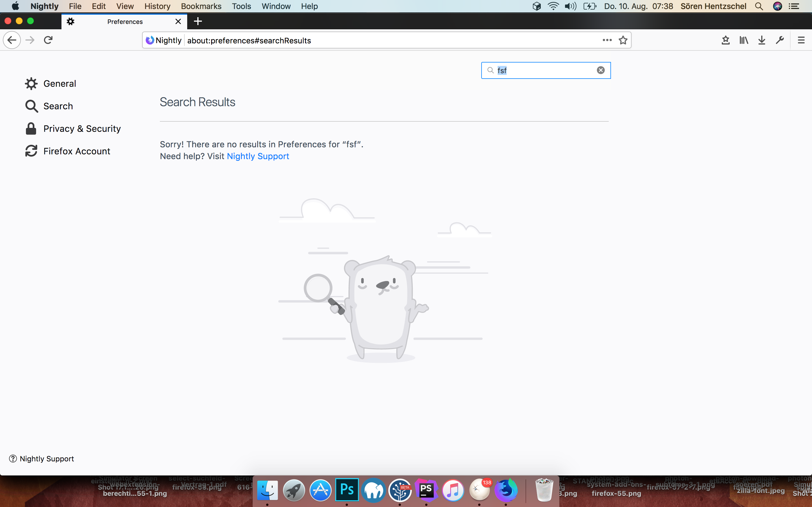Image resolution: width=812 pixels, height=507 pixels.
Task: Go back using the back arrow
Action: [x=12, y=40]
